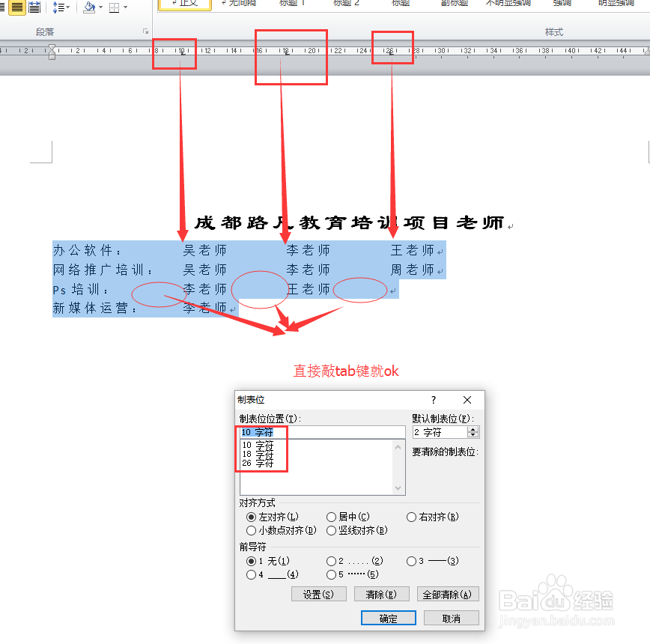This screenshot has width=650, height=644.
Task: Click the 确定 confirm button
Action: pos(390,617)
